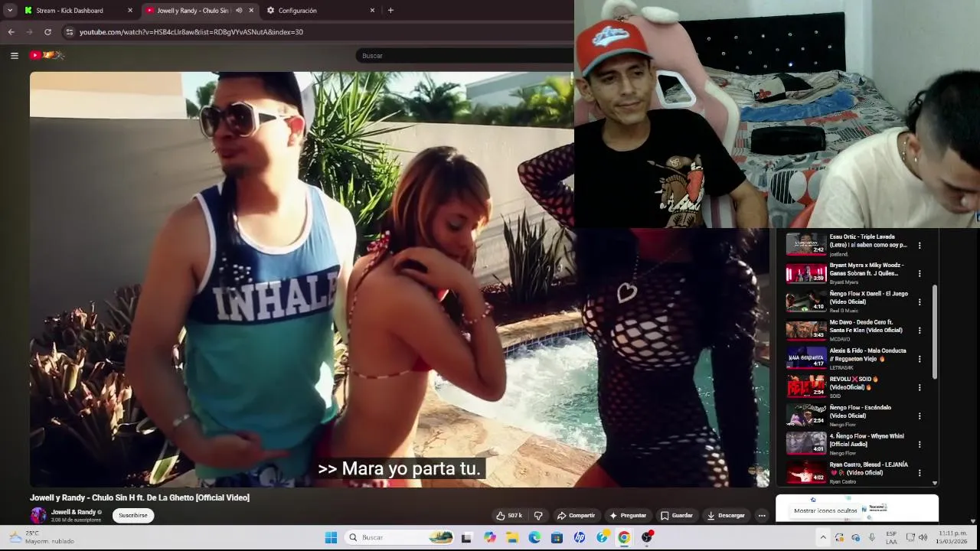The height and width of the screenshot is (551, 980).
Task: Open options menu for Esau Ortiz video
Action: coord(920,246)
